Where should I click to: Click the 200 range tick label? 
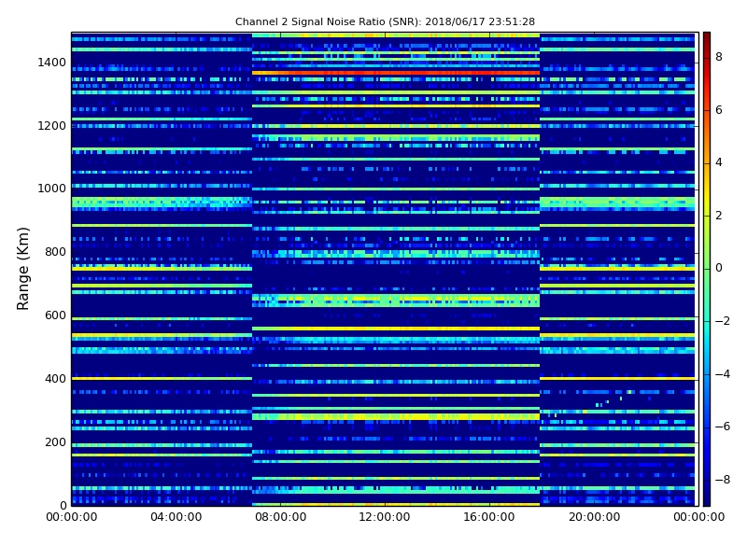(55, 441)
